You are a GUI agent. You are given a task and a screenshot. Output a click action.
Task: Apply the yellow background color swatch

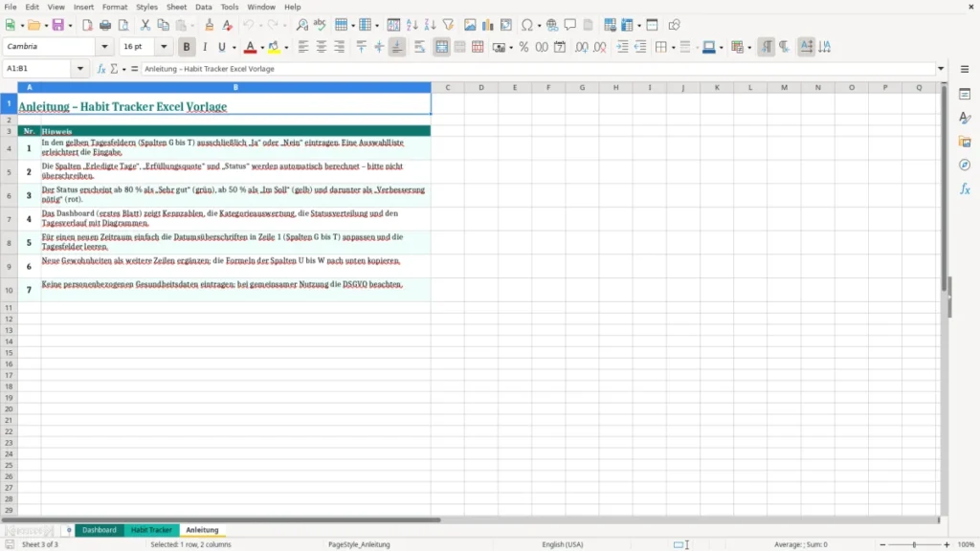pos(274,47)
